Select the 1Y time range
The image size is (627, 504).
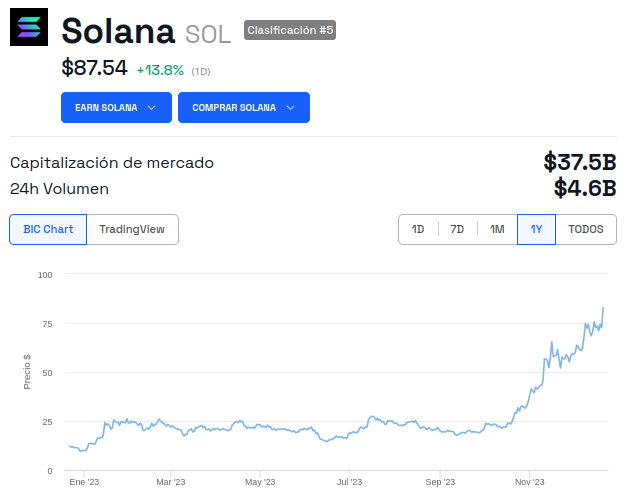pos(536,229)
